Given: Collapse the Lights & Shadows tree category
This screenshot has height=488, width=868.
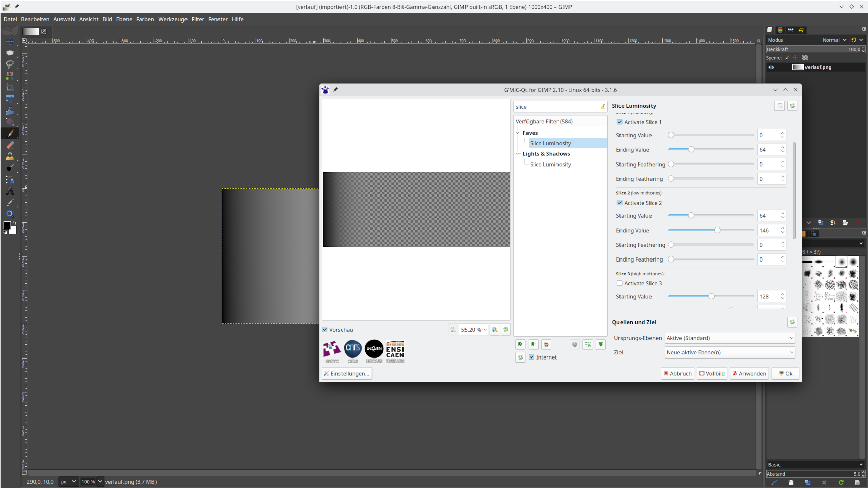Looking at the screenshot, I should pos(518,154).
